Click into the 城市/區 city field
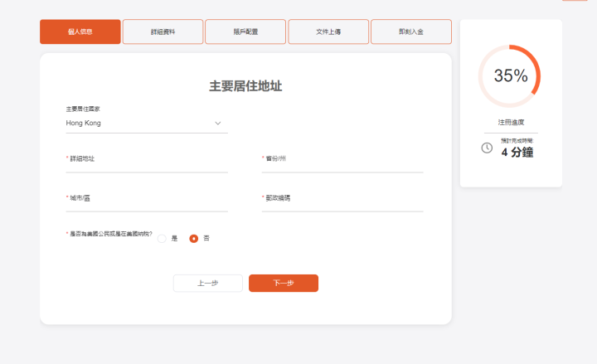The image size is (597, 364). point(146,205)
